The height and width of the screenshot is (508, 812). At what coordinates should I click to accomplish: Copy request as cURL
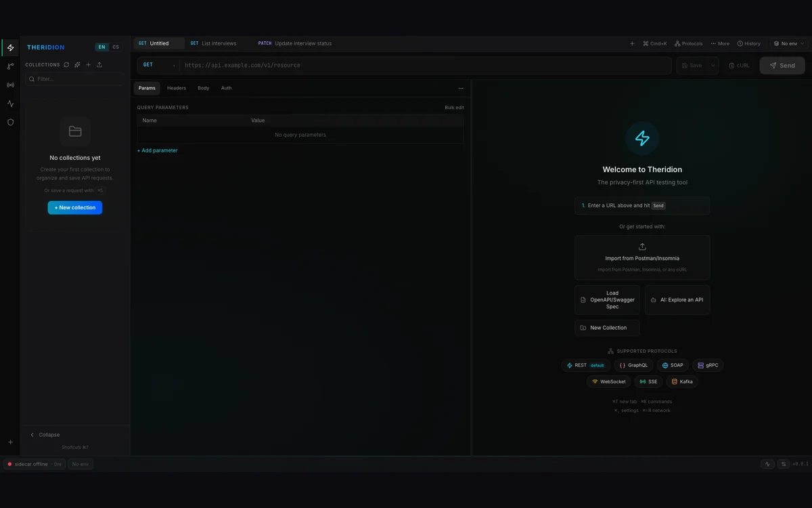[x=739, y=66]
